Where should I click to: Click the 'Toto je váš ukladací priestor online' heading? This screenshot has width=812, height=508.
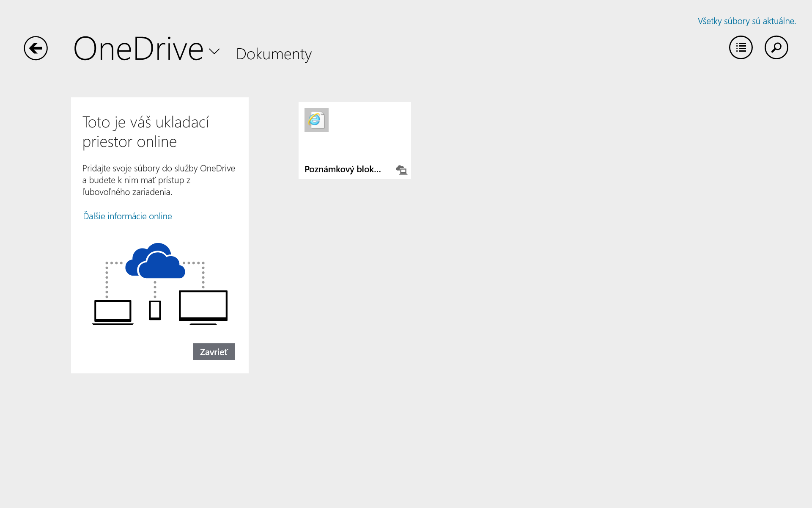tap(145, 132)
